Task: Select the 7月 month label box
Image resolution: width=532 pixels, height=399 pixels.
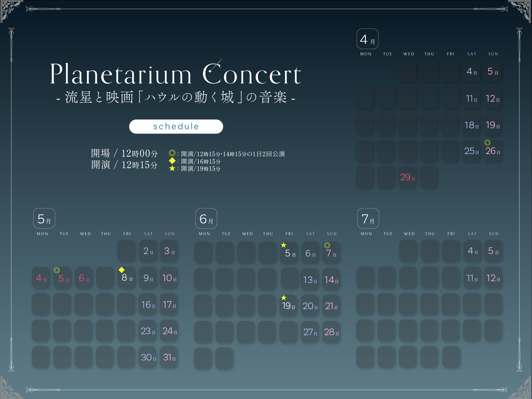Action: click(368, 219)
